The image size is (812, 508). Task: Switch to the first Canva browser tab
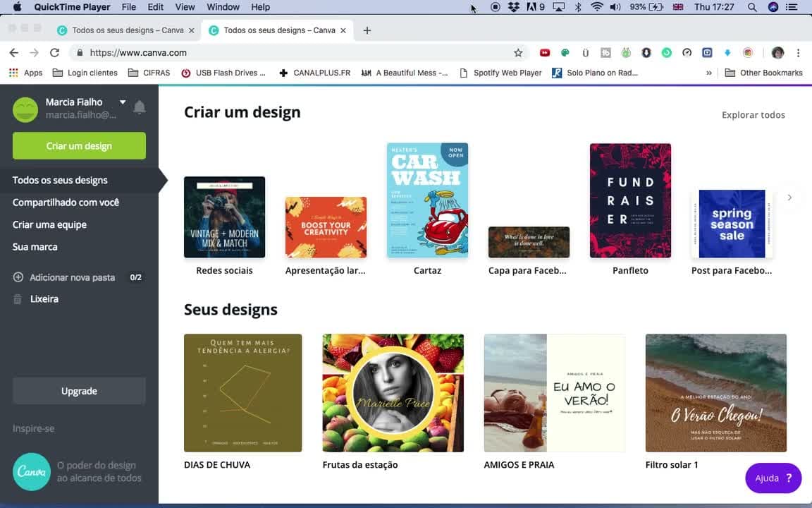click(x=126, y=30)
